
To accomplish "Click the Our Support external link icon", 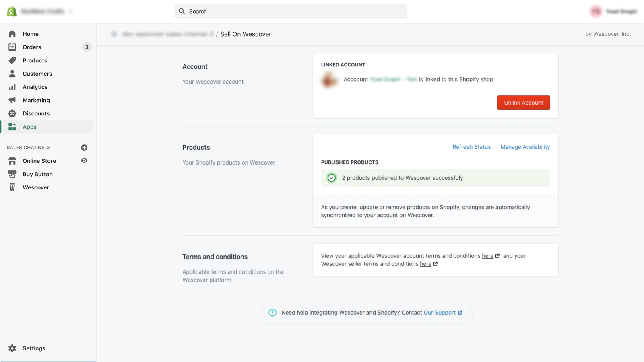I will [x=460, y=313].
